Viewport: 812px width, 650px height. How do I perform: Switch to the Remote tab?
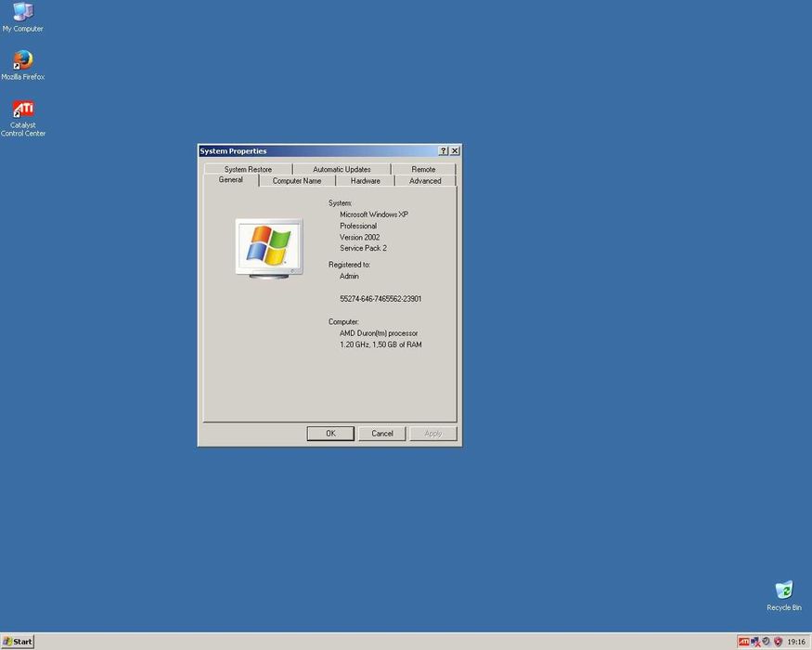tap(423, 169)
